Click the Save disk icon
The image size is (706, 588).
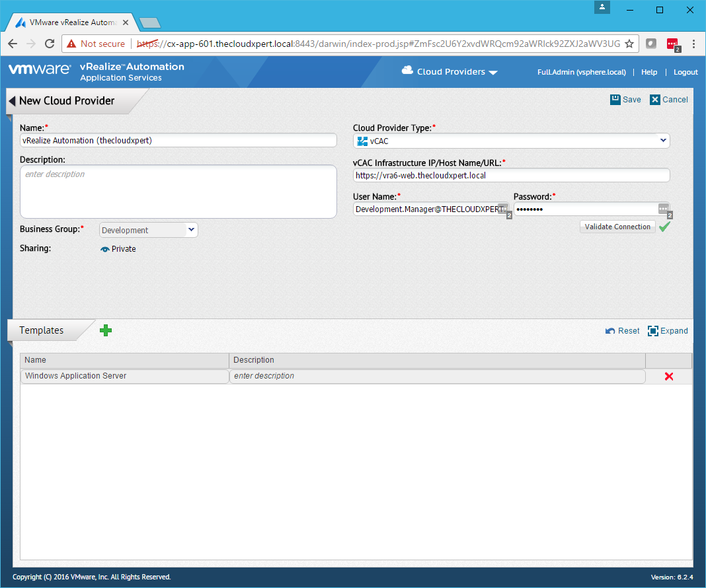pos(615,100)
